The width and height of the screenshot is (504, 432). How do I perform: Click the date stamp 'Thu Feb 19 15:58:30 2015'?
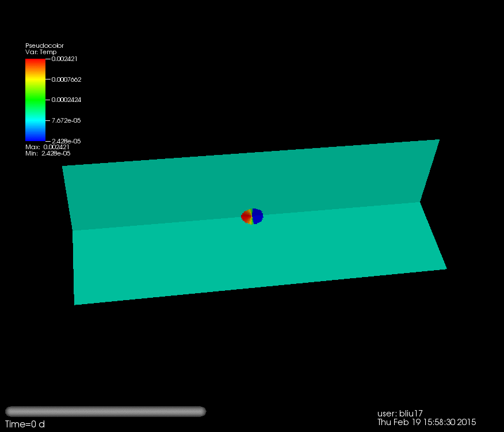pyautogui.click(x=426, y=422)
